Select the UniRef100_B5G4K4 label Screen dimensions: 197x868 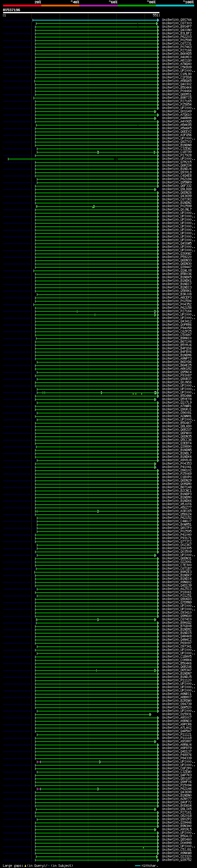point(176,88)
